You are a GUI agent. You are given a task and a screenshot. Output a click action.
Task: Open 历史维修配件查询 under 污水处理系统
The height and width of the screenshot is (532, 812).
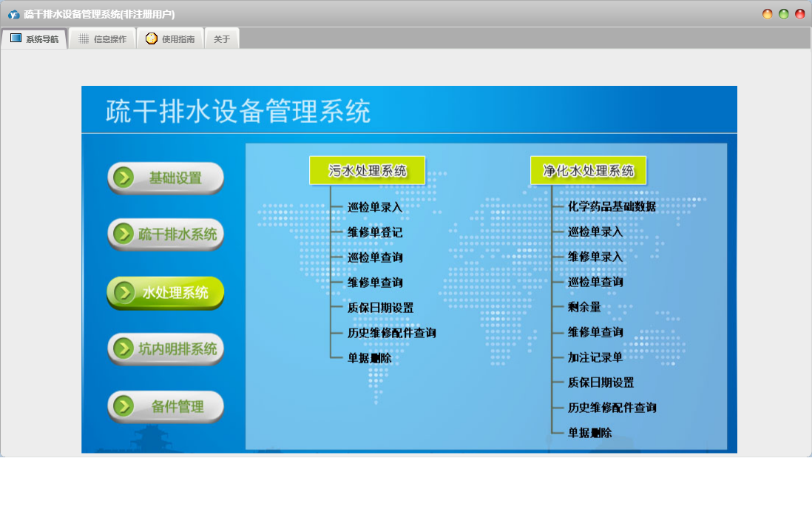pyautogui.click(x=392, y=332)
